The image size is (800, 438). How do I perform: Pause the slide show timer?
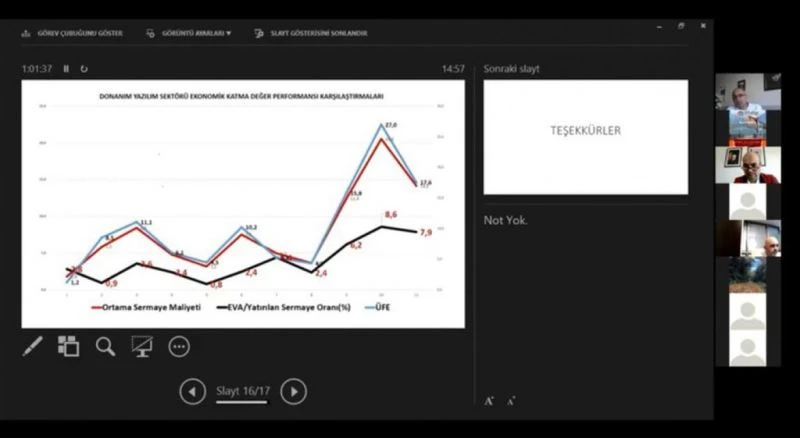(x=66, y=69)
